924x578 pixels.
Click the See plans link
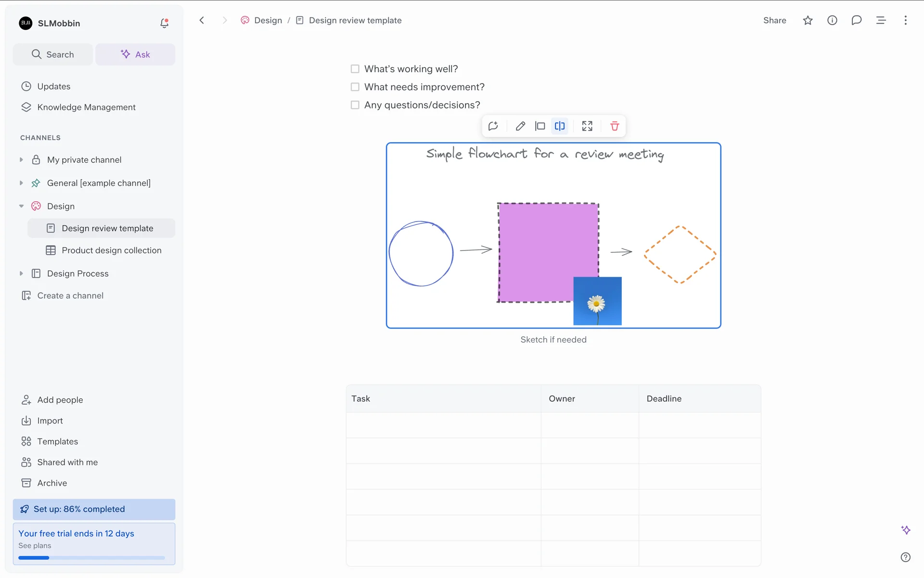pos(35,546)
